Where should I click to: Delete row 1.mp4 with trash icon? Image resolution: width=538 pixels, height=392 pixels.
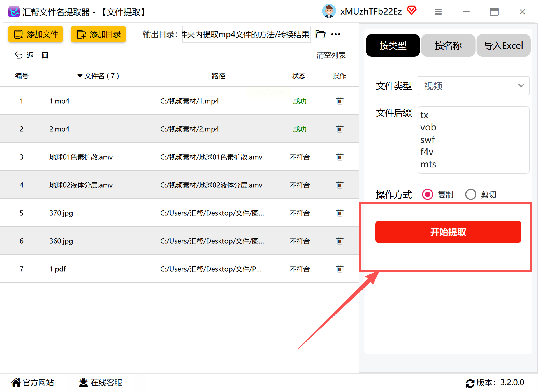(339, 101)
